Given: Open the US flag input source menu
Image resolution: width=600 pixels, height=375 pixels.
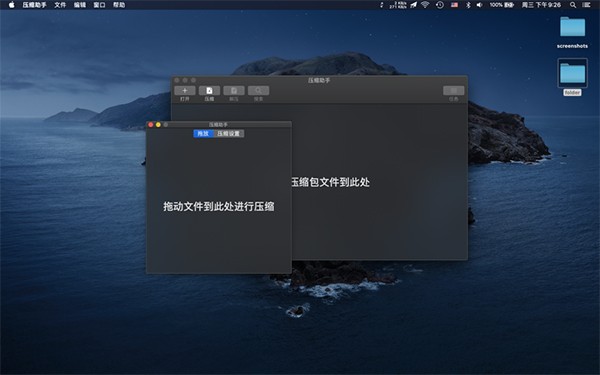Looking at the screenshot, I should (x=454, y=5).
